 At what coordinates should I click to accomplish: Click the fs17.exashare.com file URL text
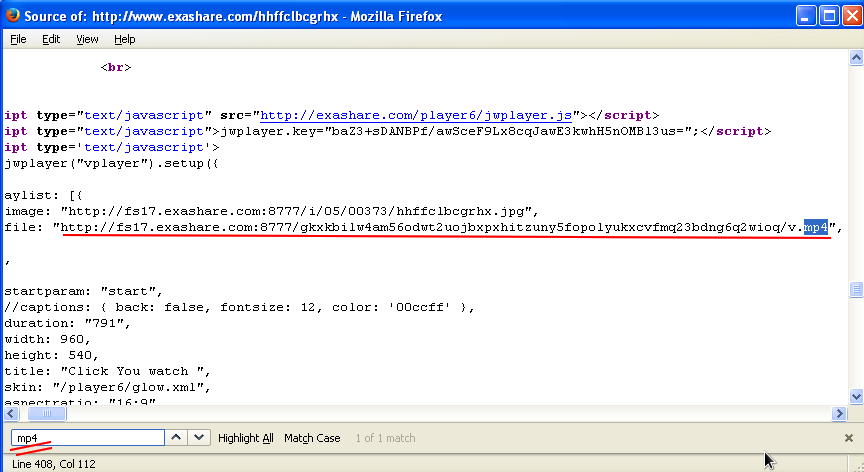pyautogui.click(x=445, y=227)
